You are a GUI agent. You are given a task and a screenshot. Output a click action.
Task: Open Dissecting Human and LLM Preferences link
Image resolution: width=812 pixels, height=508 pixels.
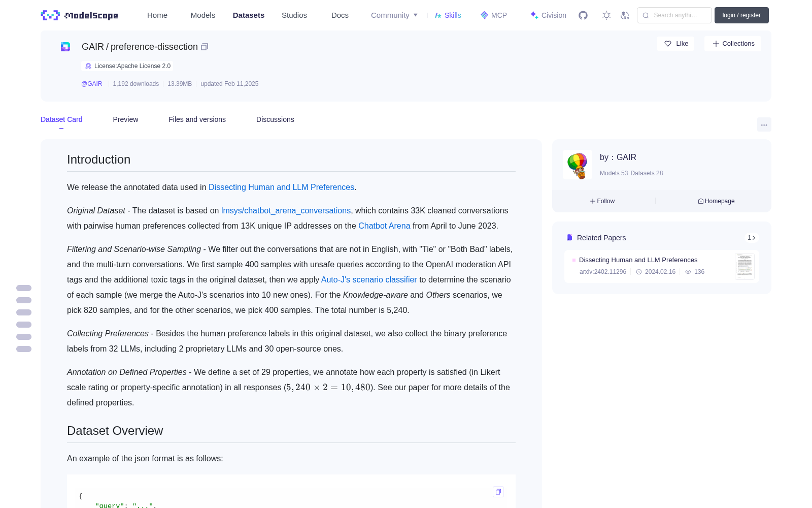[x=281, y=187]
